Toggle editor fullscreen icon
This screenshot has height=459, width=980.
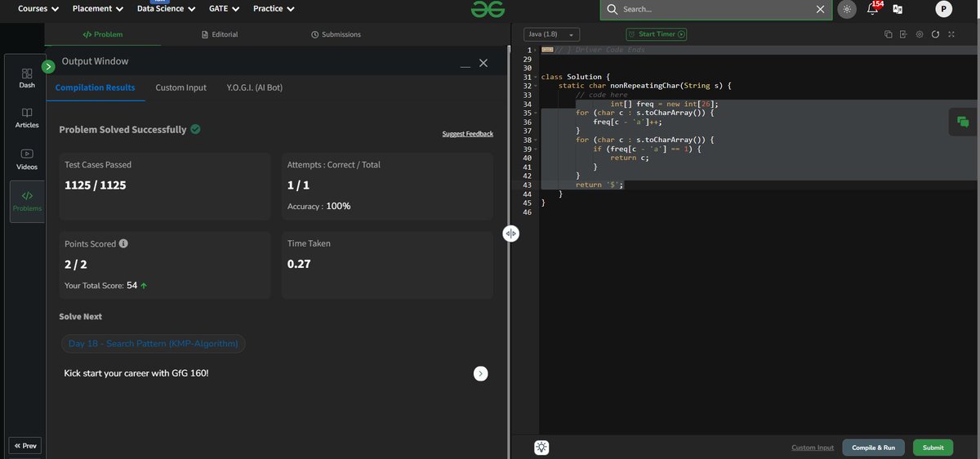pos(951,34)
